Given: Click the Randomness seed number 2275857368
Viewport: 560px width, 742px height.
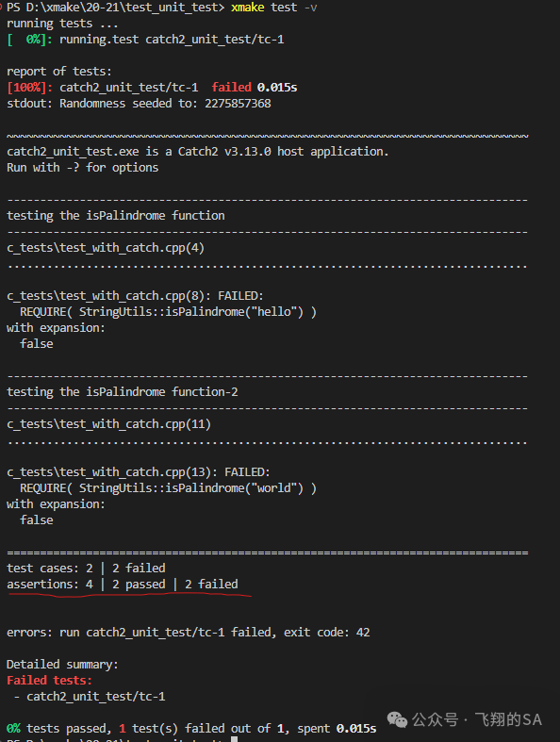Looking at the screenshot, I should click(x=238, y=103).
